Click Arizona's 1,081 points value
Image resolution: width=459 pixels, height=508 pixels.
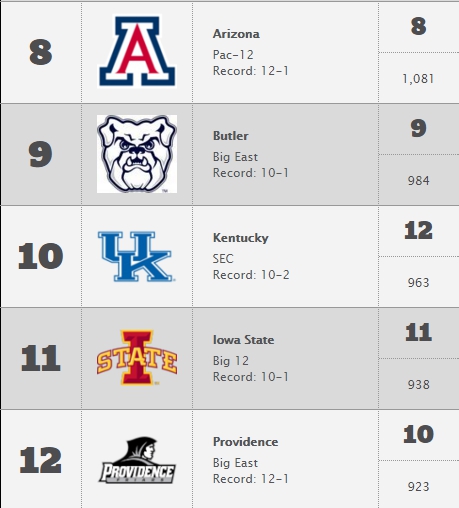click(x=418, y=79)
